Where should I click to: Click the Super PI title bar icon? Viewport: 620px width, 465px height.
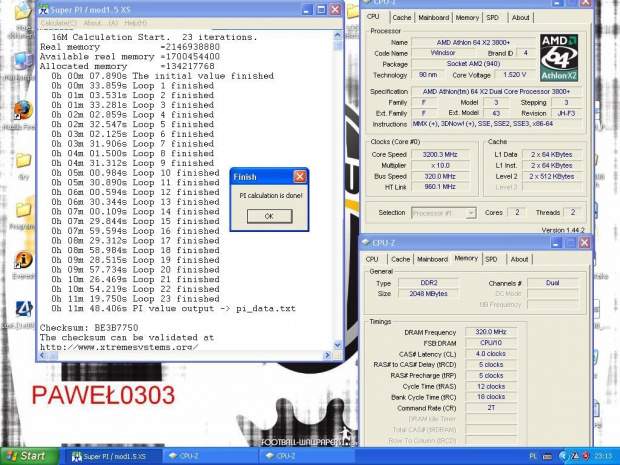43,9
